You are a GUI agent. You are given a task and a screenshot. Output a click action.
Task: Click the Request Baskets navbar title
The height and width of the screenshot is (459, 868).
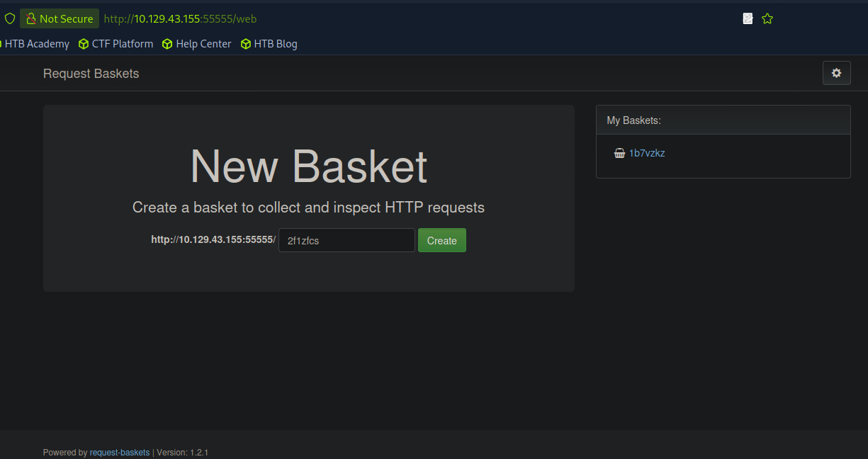(x=91, y=74)
